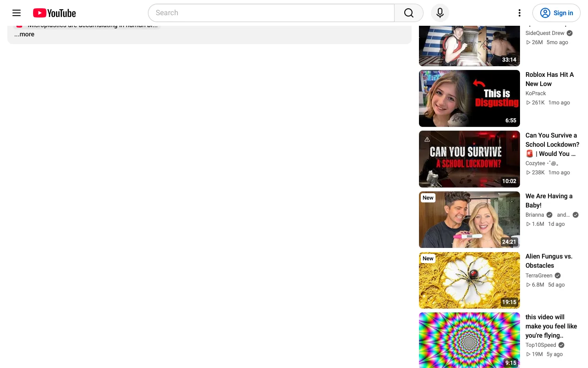This screenshot has width=588, height=368.
Task: Expand description with ...more
Action: pos(24,34)
